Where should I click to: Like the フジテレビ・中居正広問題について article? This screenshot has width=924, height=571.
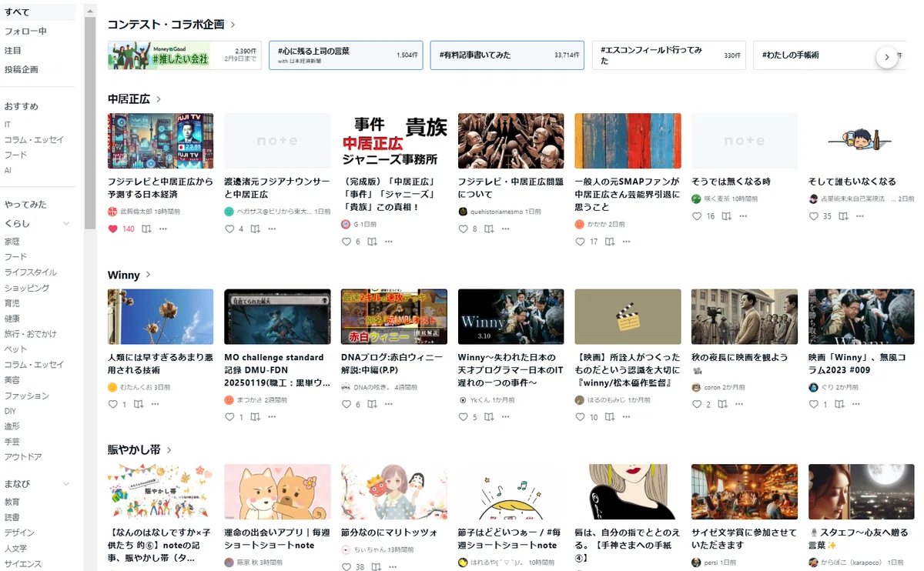463,229
